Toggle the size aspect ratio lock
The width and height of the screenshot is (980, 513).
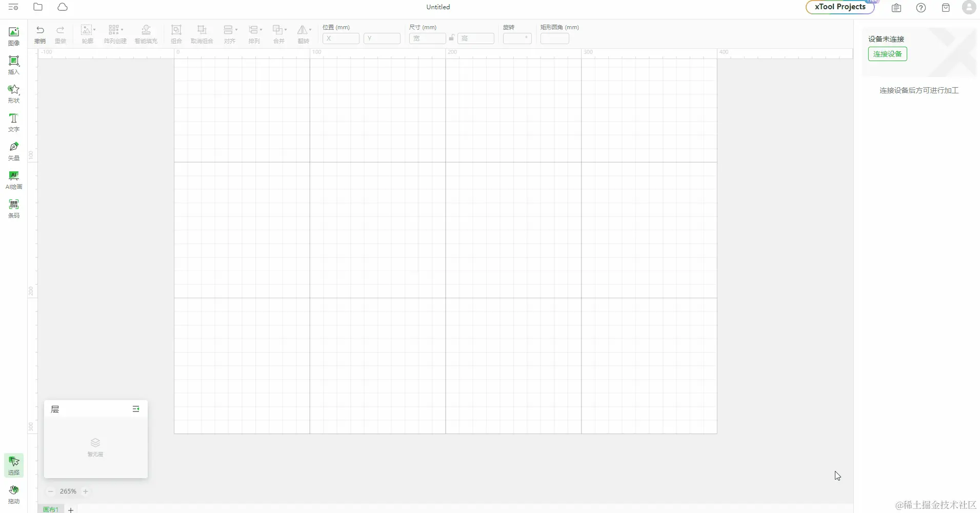(x=451, y=37)
